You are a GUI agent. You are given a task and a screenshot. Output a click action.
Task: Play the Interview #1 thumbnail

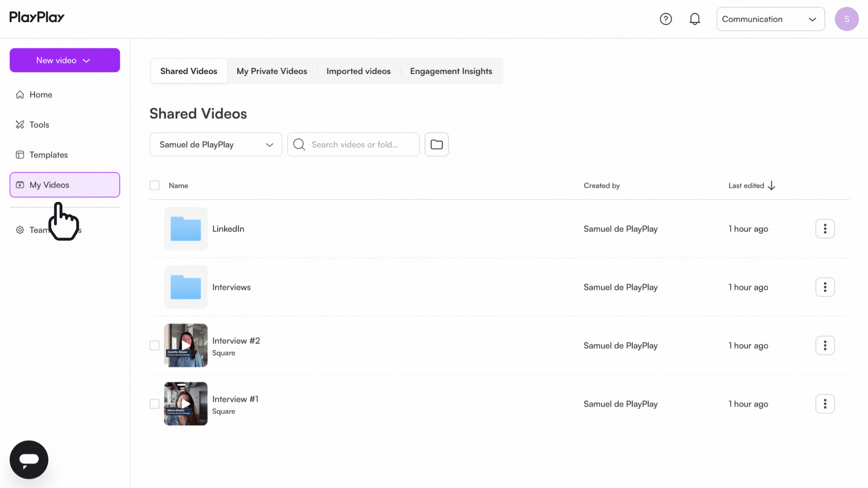[186, 404]
